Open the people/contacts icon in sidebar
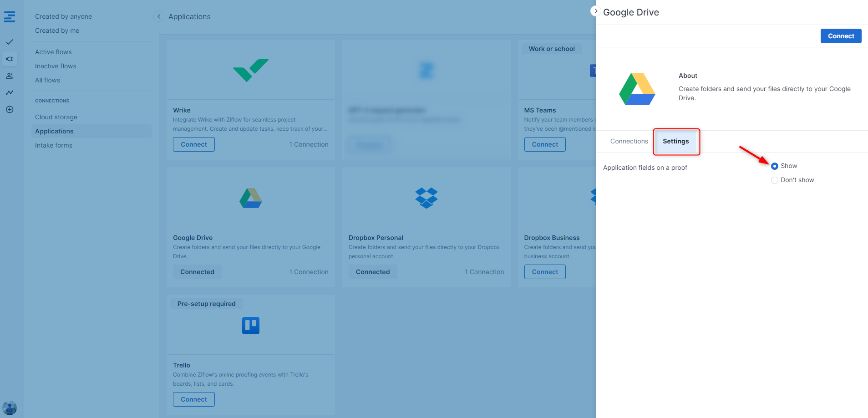 point(10,76)
